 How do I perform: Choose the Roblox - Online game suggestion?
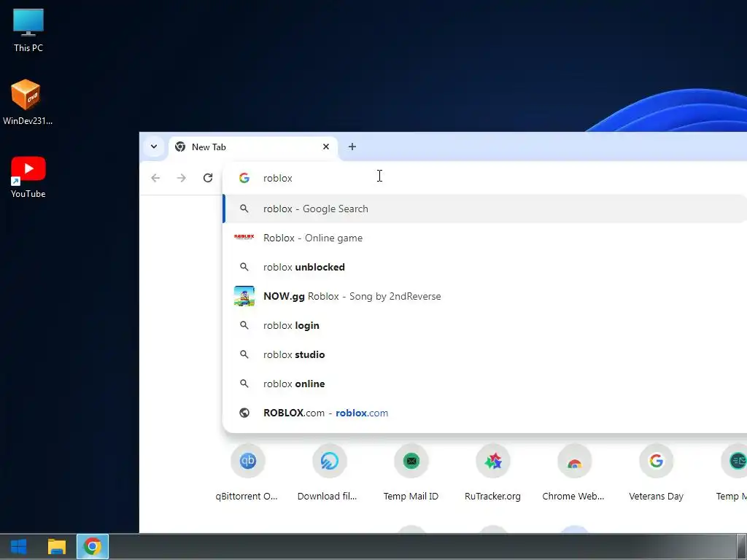pyautogui.click(x=485, y=238)
